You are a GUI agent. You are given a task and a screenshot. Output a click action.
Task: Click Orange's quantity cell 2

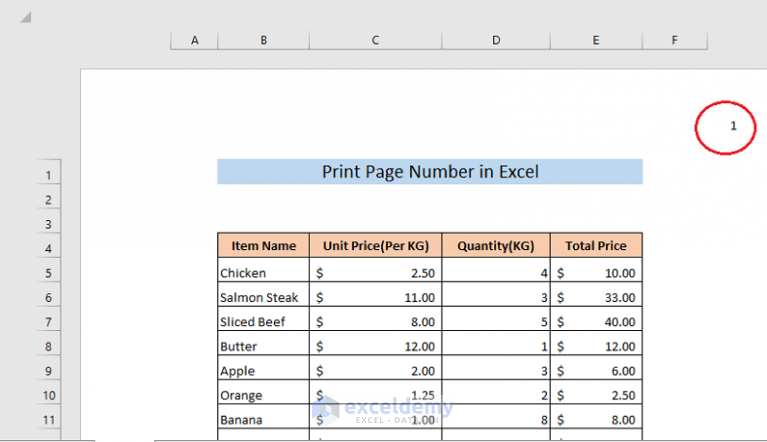(496, 392)
